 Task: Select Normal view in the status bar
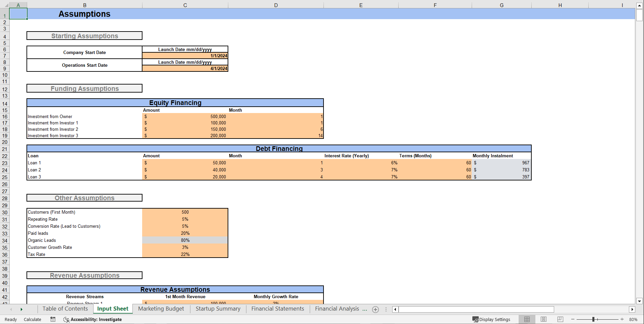[x=527, y=319]
